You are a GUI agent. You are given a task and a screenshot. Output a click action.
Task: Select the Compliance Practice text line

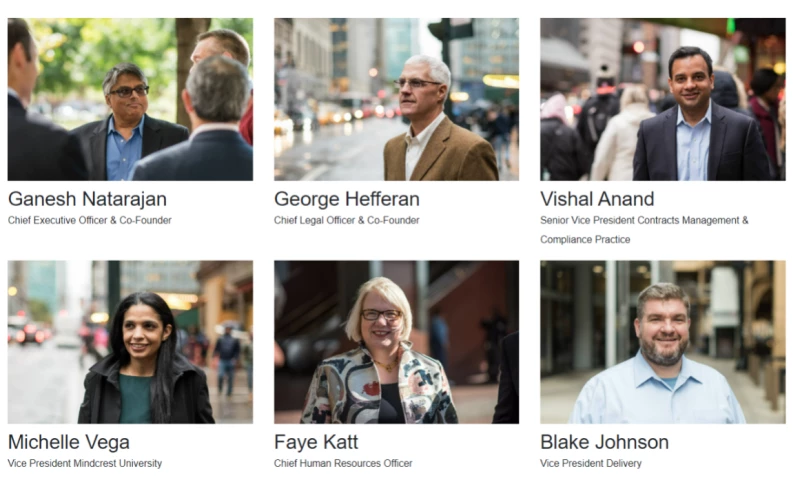pyautogui.click(x=585, y=239)
